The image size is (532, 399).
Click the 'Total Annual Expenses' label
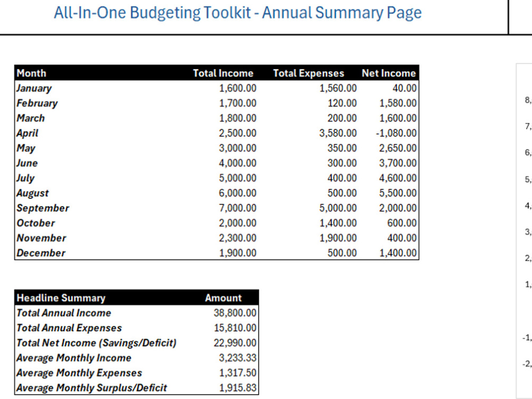click(69, 328)
